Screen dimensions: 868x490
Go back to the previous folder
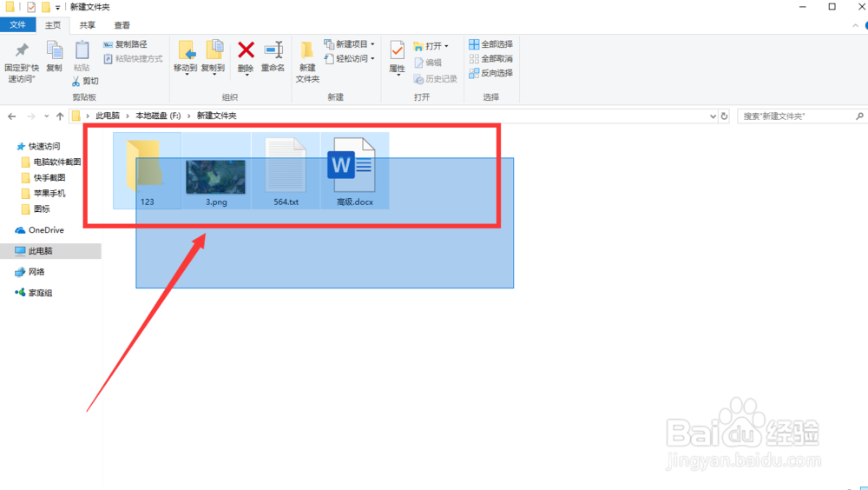click(11, 116)
